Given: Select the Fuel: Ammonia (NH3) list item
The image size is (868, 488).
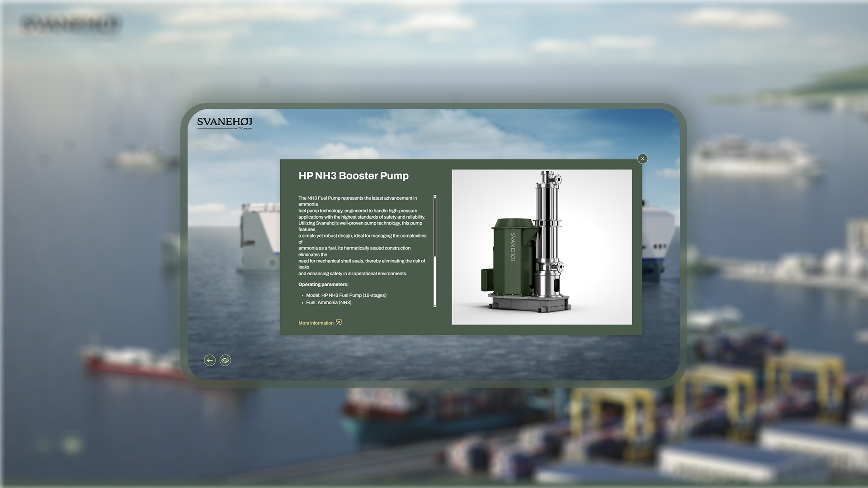Looking at the screenshot, I should tap(329, 302).
